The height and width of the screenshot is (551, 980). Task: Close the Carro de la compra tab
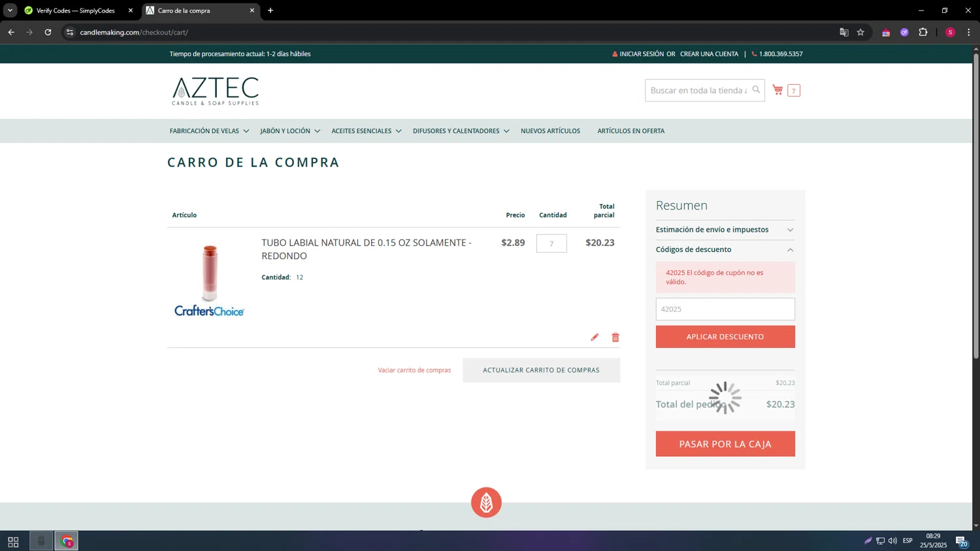(x=252, y=10)
